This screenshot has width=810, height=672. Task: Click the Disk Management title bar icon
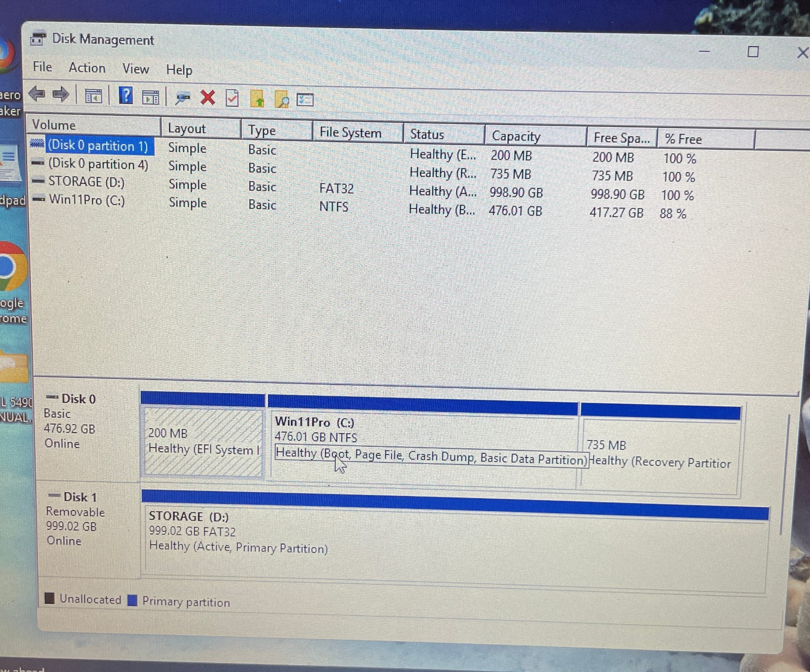(38, 39)
